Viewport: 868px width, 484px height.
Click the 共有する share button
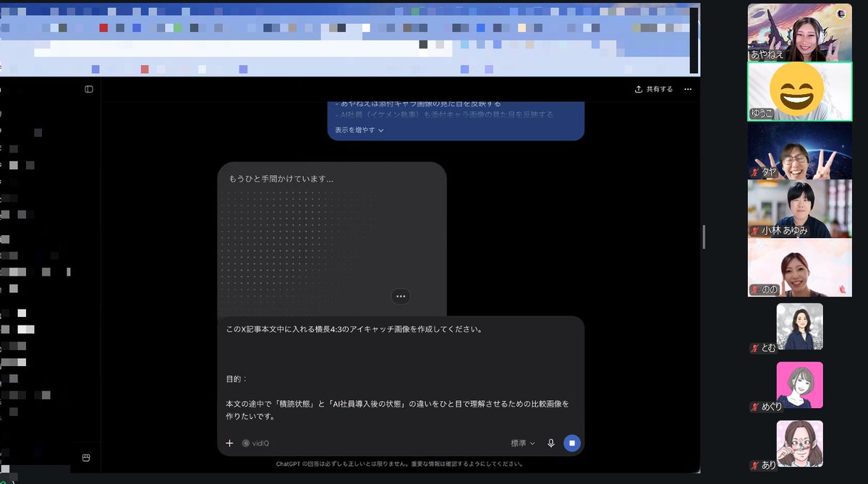(x=654, y=89)
